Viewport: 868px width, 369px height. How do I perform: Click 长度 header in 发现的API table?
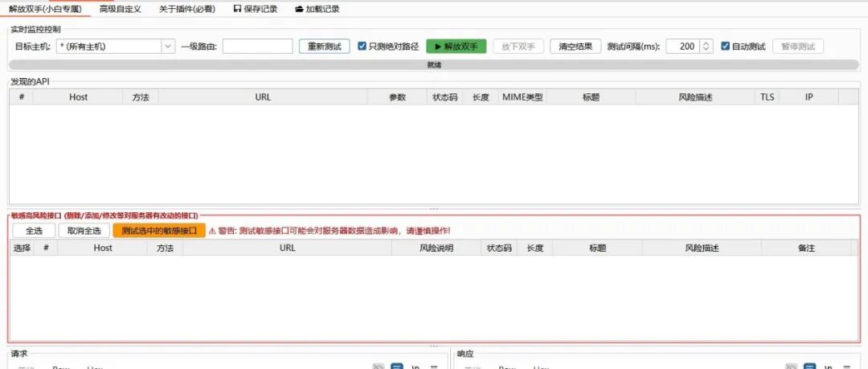click(x=481, y=97)
